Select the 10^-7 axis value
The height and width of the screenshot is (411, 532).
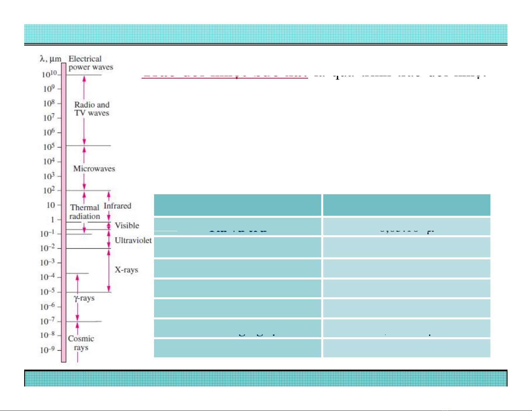point(47,321)
